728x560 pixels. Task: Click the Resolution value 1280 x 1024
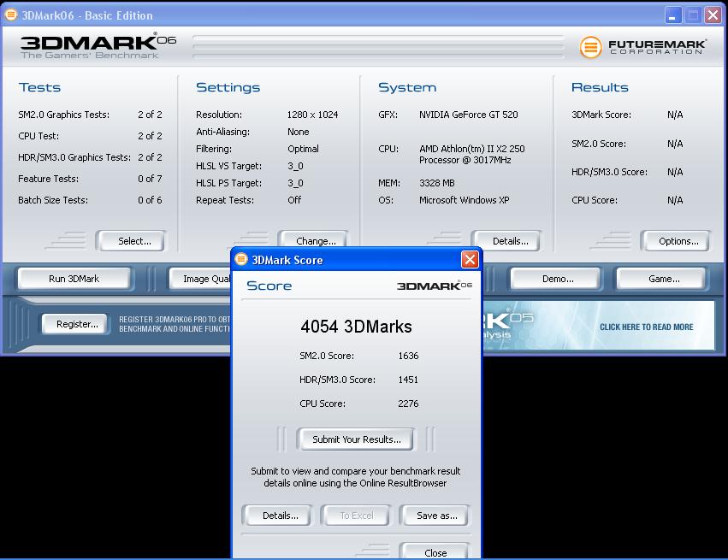(312, 115)
